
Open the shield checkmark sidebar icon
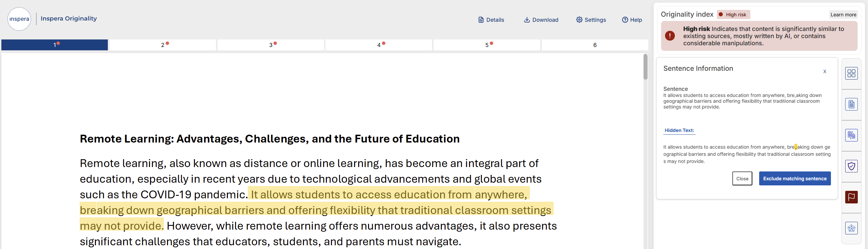click(851, 166)
